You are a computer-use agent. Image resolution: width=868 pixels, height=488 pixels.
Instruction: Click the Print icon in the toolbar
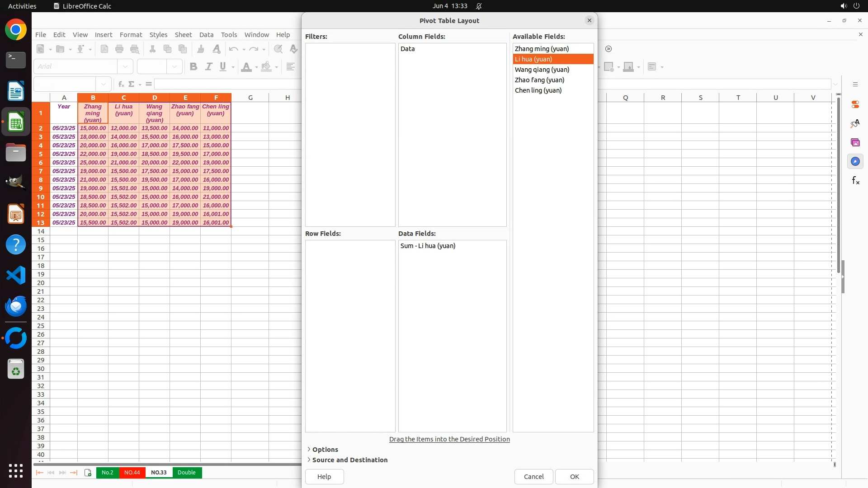(x=119, y=49)
